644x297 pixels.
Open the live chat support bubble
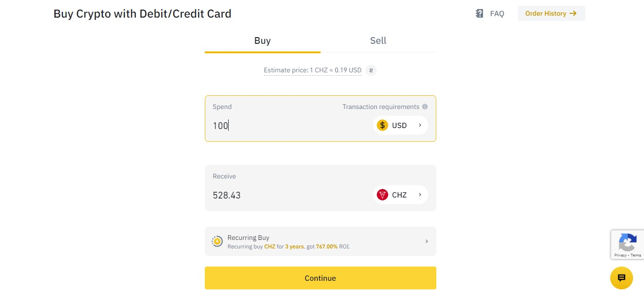(x=621, y=278)
